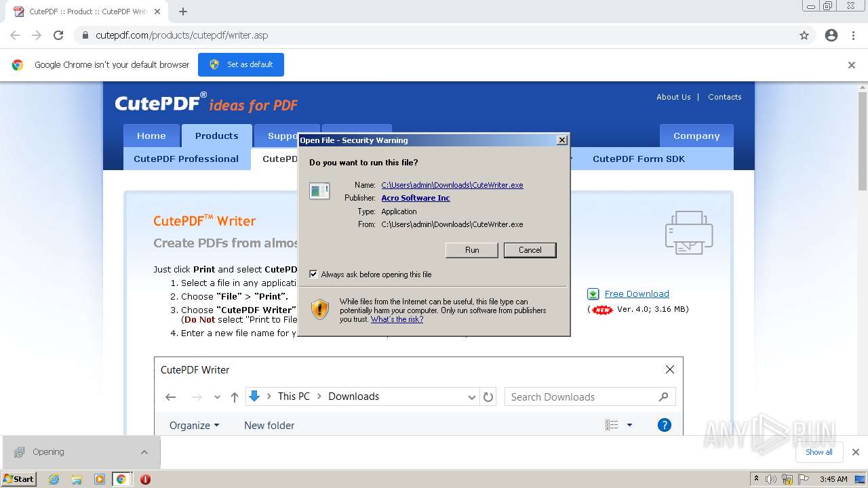
Task: Click the Action Center flag tray icon
Action: [804, 479]
